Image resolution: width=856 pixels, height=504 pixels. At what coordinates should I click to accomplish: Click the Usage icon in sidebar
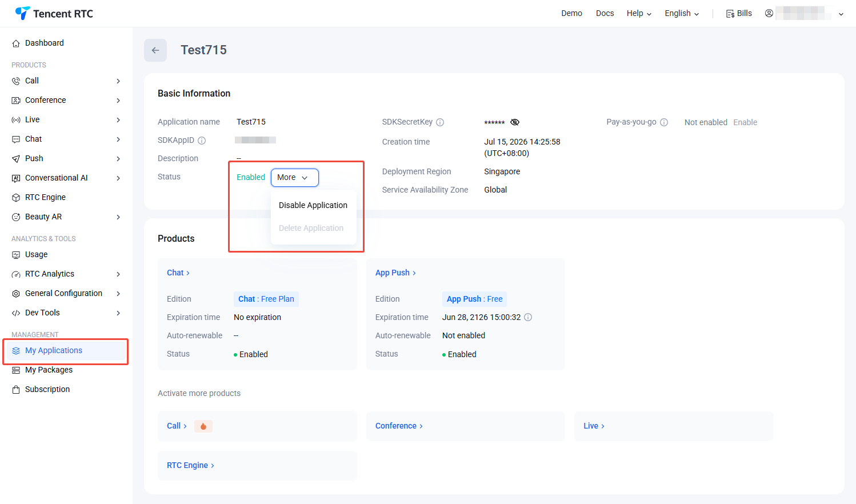point(16,255)
